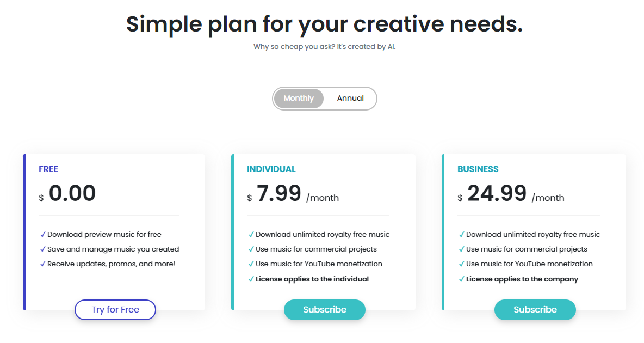Viewport: 644px width, 343px height.
Task: Click the BUSINESS plan heading
Action: point(478,169)
